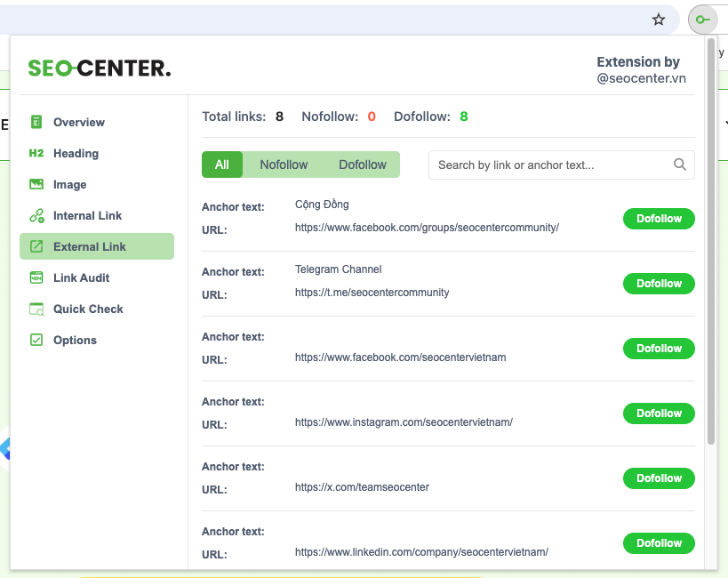Select the All filter tab

(222, 165)
